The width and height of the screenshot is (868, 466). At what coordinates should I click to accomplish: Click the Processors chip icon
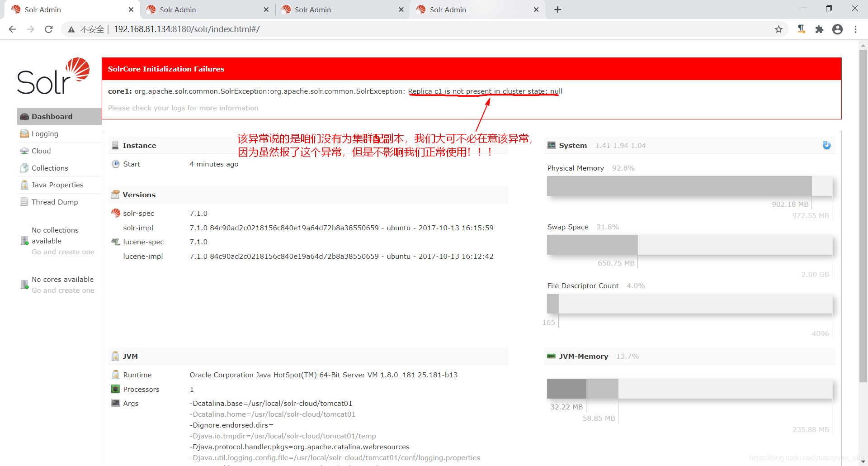tap(116, 389)
